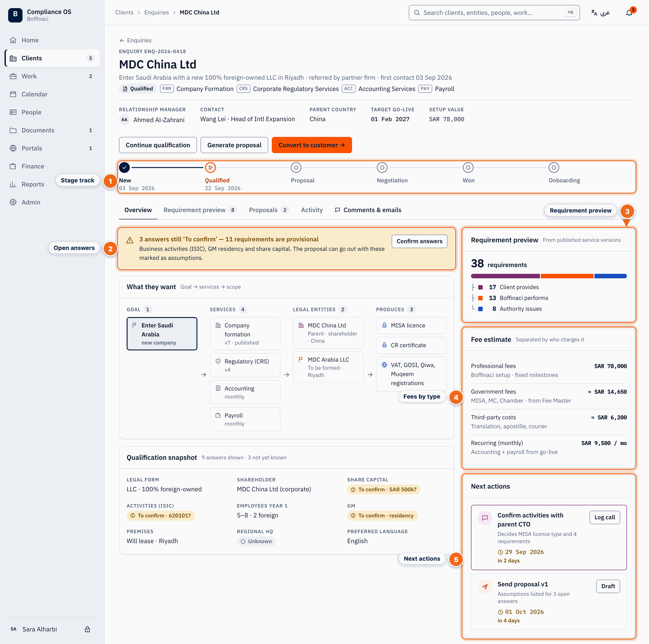Click Convert to customer button
The image size is (649, 644).
tap(312, 145)
